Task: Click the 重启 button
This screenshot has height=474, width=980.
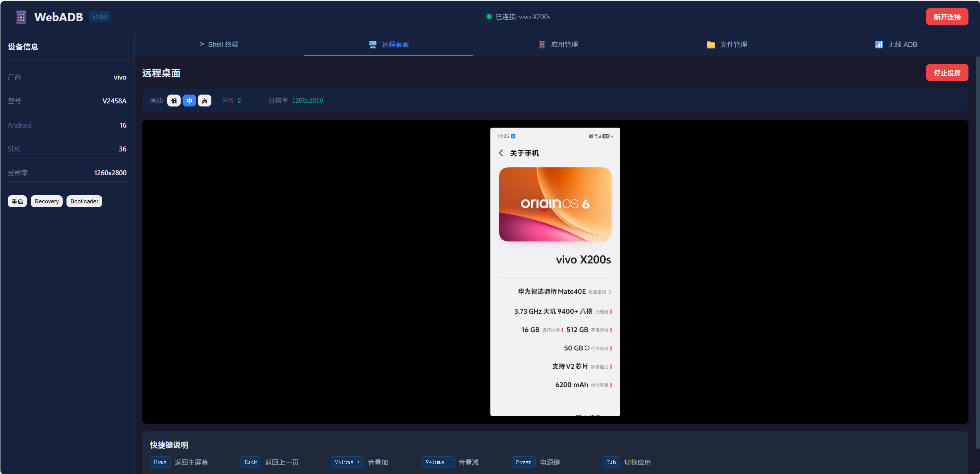Action: coord(17,201)
